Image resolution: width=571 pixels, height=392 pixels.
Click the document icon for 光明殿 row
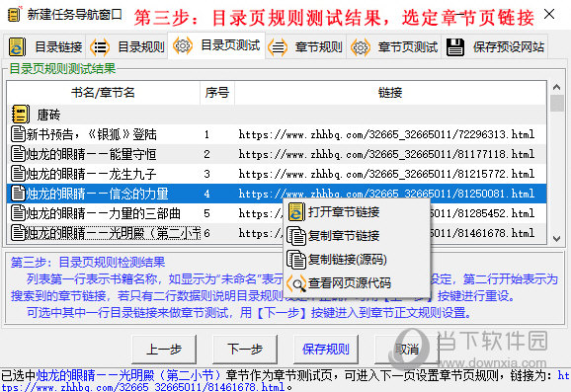(x=18, y=232)
